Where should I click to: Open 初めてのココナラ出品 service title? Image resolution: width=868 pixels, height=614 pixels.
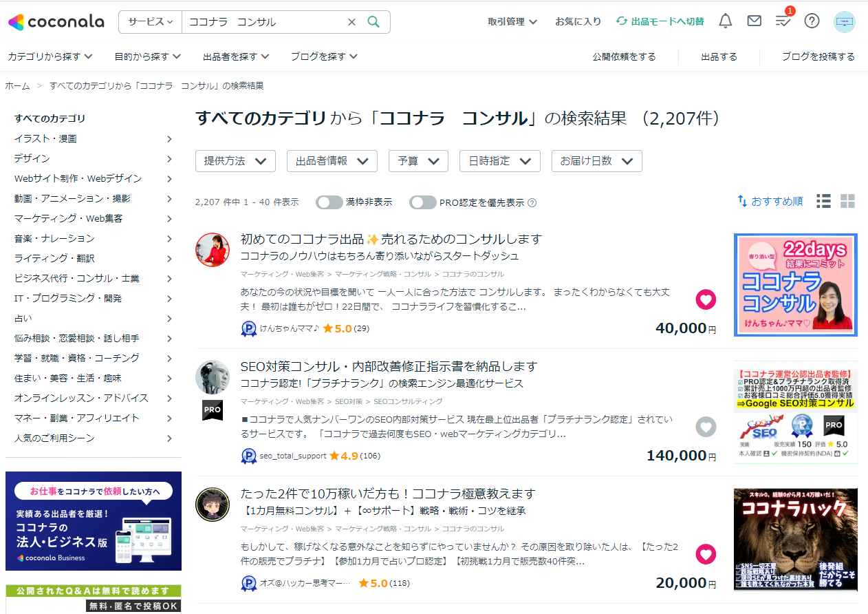point(391,239)
